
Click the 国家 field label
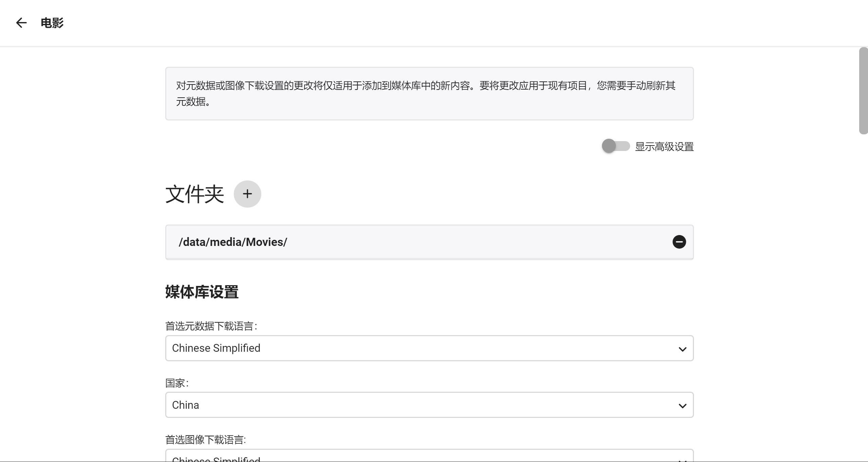[176, 383]
